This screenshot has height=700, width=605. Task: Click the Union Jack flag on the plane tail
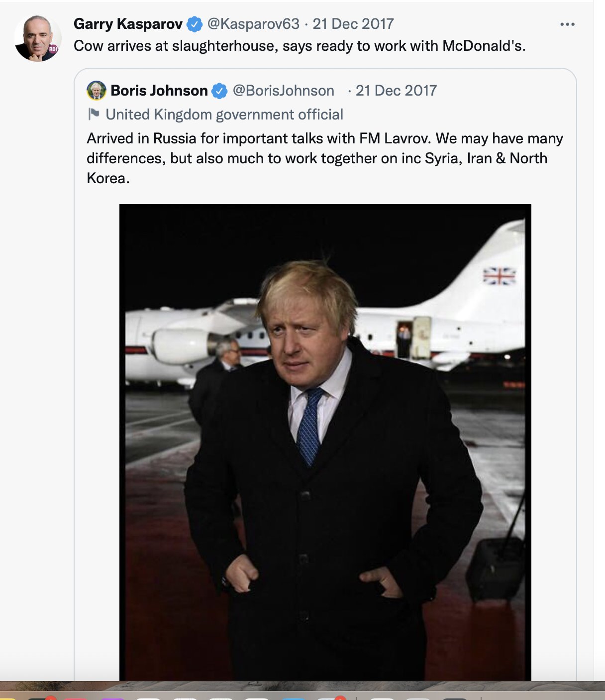[499, 276]
